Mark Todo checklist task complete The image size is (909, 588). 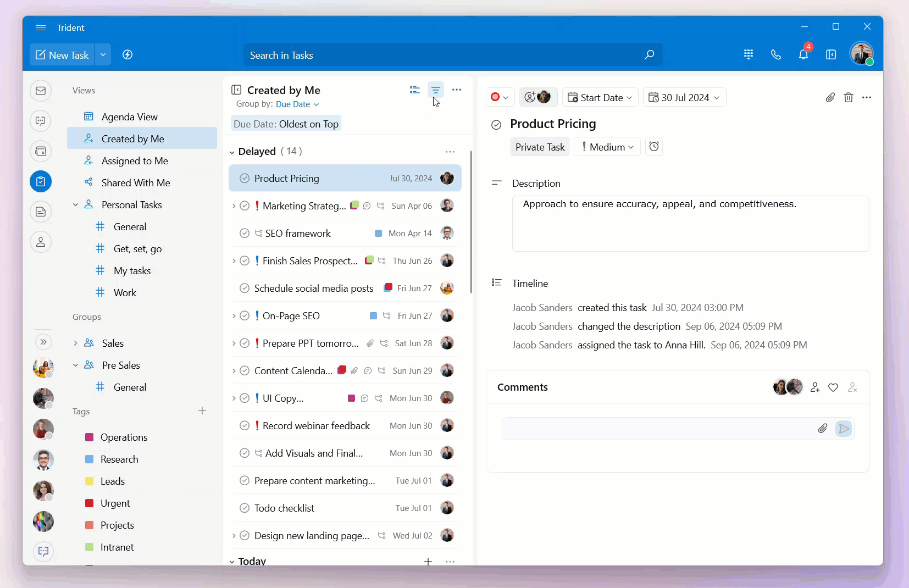pos(245,508)
